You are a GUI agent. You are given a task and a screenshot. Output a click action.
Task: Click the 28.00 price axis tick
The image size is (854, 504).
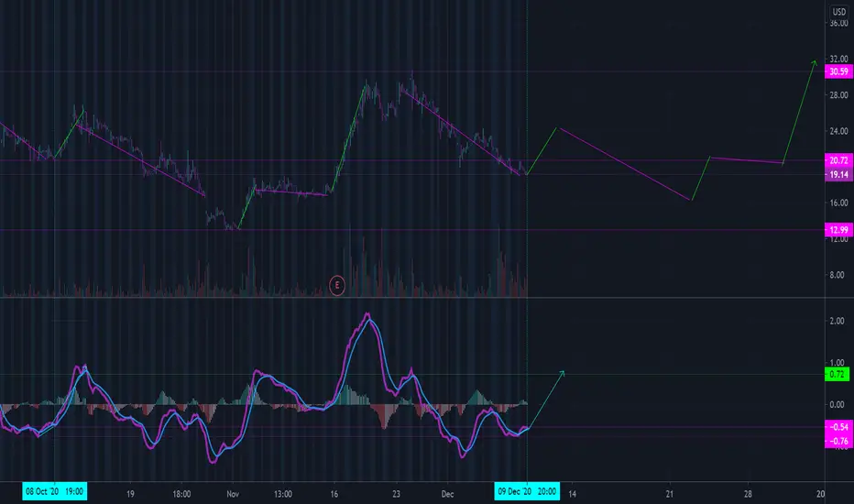tap(838, 94)
